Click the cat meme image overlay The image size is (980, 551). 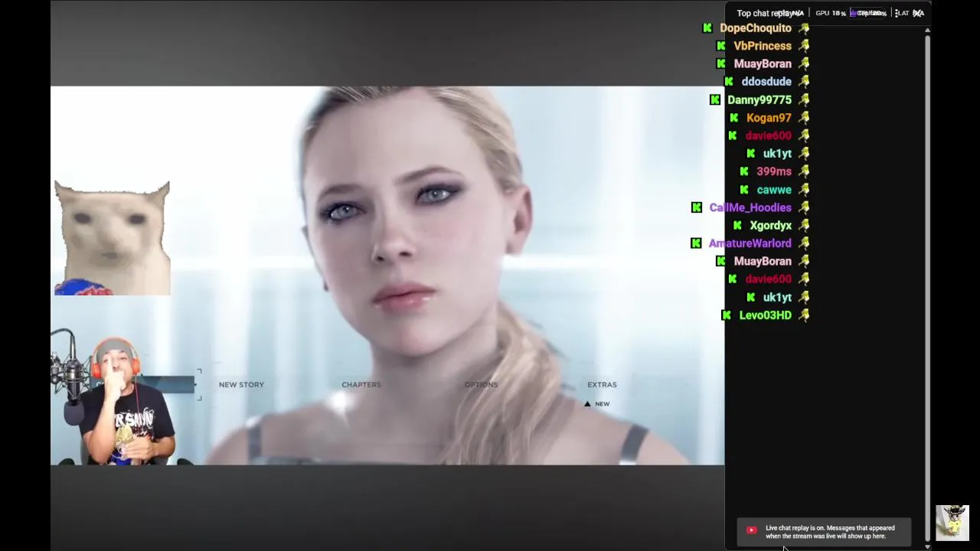[112, 238]
